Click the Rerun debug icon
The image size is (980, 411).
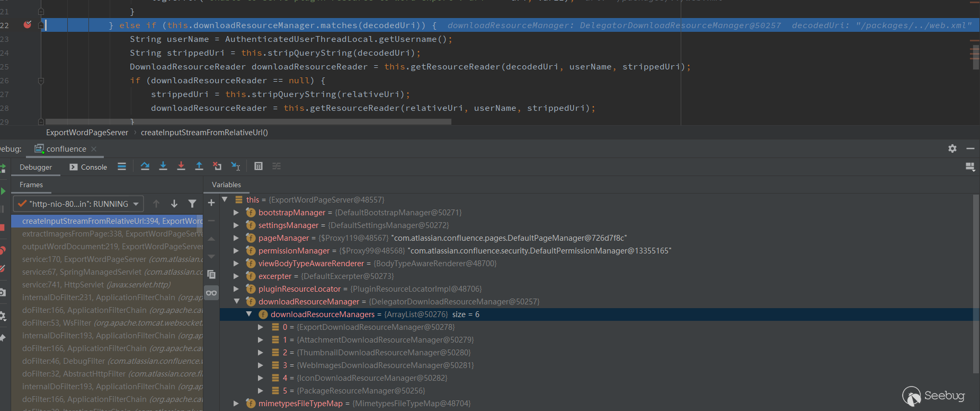(x=3, y=168)
